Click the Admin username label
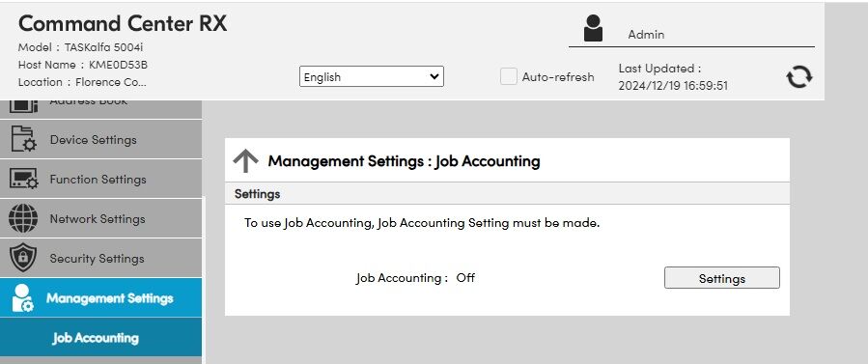The height and width of the screenshot is (364, 868). (646, 35)
